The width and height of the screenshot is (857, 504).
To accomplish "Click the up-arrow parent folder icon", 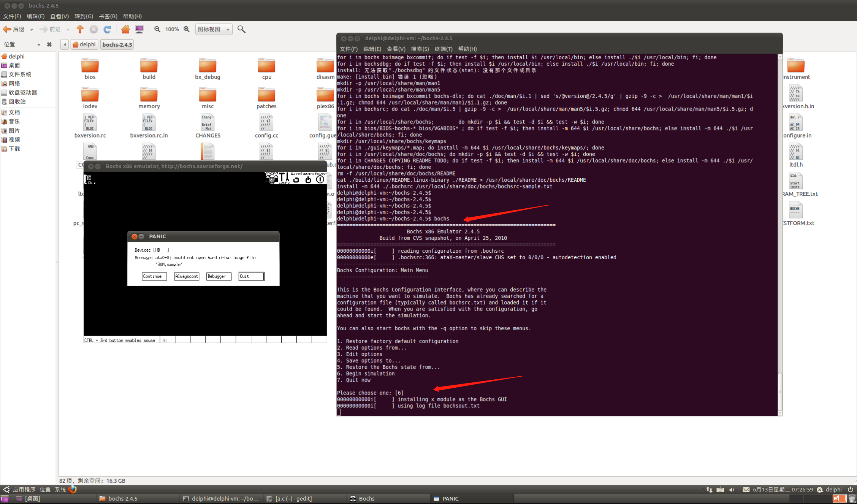I will pyautogui.click(x=80, y=29).
